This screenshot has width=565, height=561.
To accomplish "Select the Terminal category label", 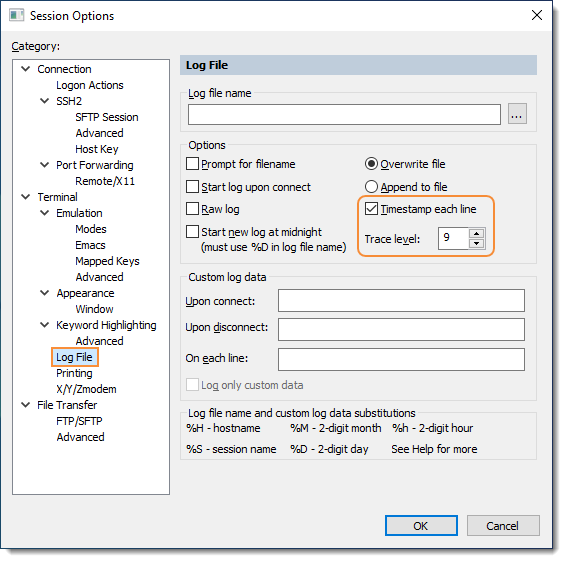I will point(57,197).
